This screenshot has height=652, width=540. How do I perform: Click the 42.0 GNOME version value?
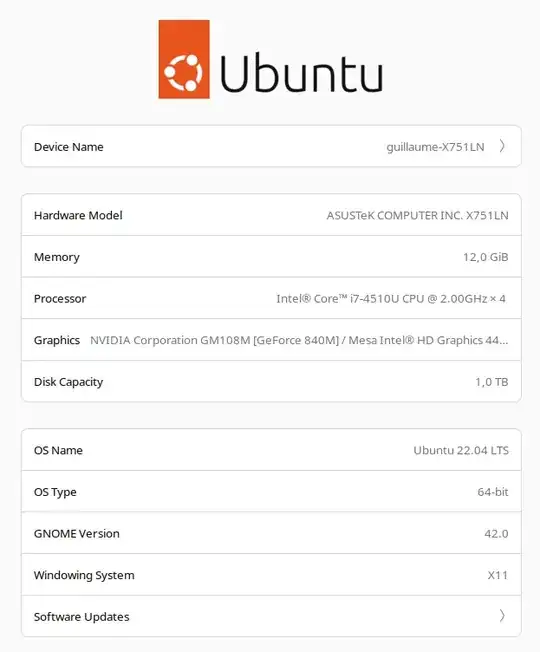point(496,533)
